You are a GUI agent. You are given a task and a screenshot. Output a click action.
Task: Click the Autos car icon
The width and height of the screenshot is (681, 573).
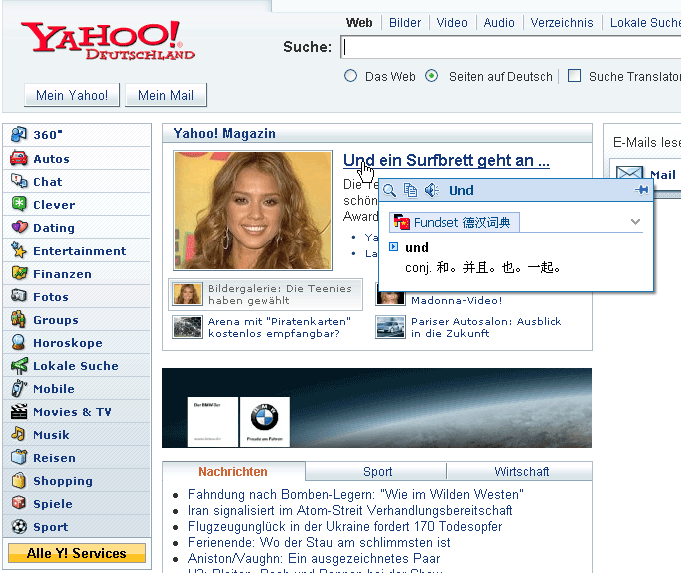click(19, 158)
